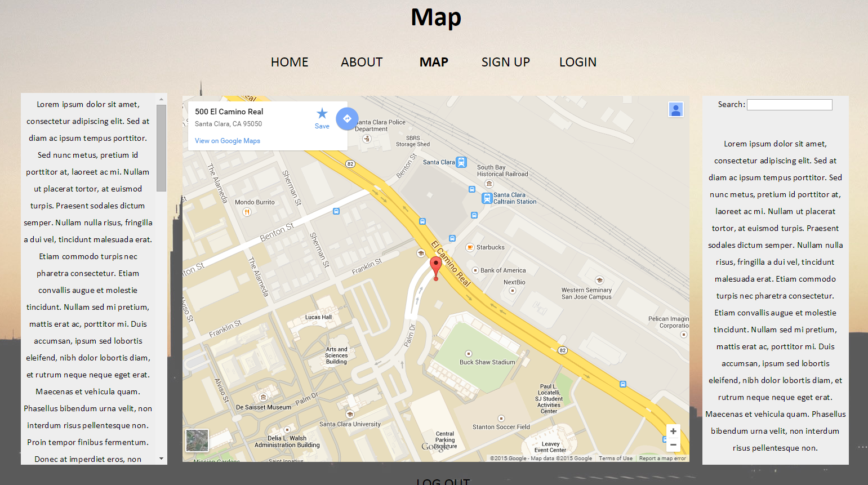Click the SBRS Storage Shed label
Screen dimensions: 868x485
(413, 141)
